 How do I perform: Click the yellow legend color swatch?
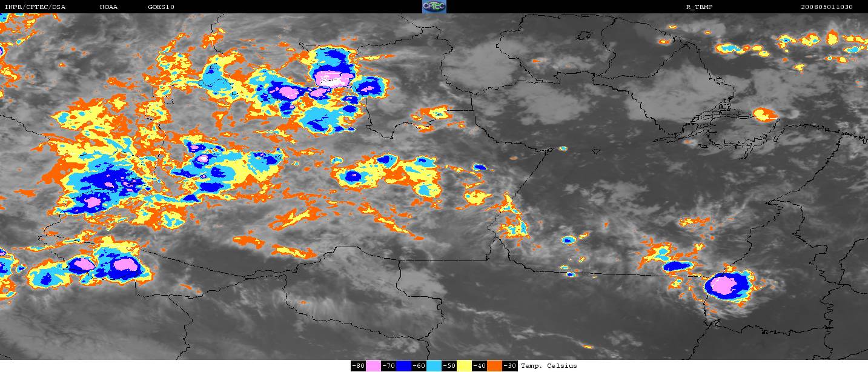(x=464, y=366)
